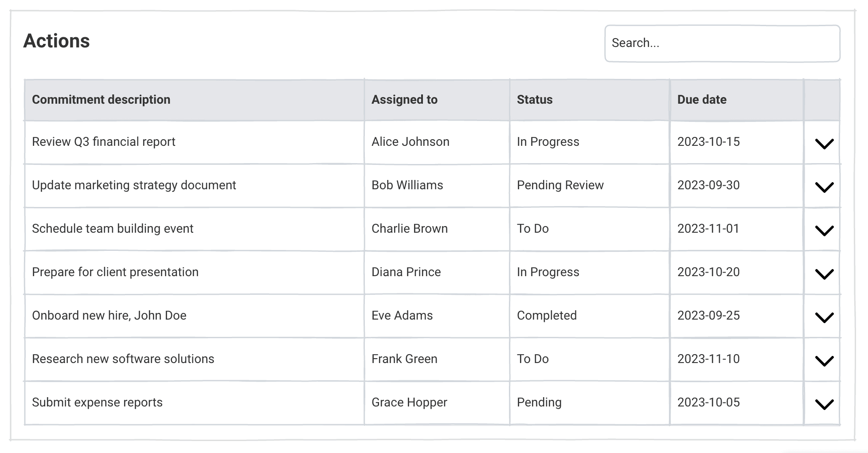Screen dimensions: 868x453
Task: Select Research new software solutions text
Action: pyautogui.click(x=123, y=359)
